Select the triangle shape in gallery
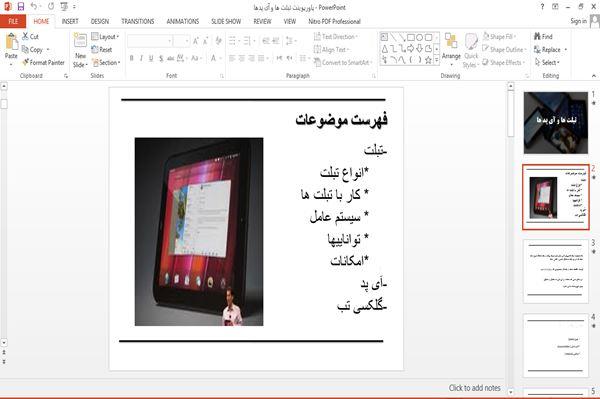The height and width of the screenshot is (399, 600). tap(385, 49)
